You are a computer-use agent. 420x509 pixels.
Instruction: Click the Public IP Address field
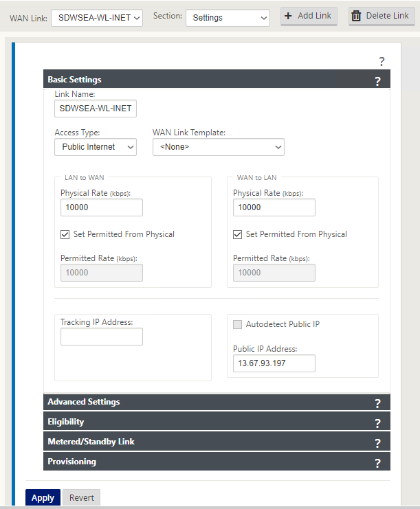pos(274,363)
